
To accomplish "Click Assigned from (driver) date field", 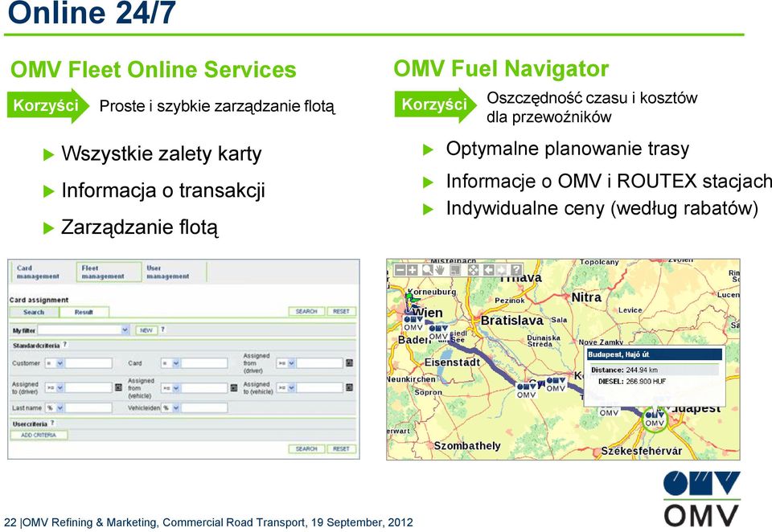I will (x=319, y=363).
